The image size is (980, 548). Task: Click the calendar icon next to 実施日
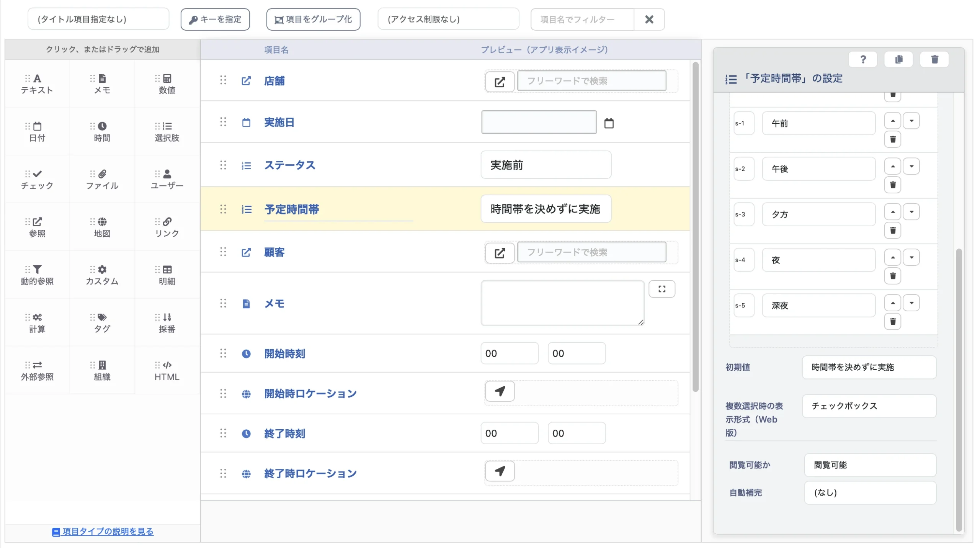(x=609, y=123)
